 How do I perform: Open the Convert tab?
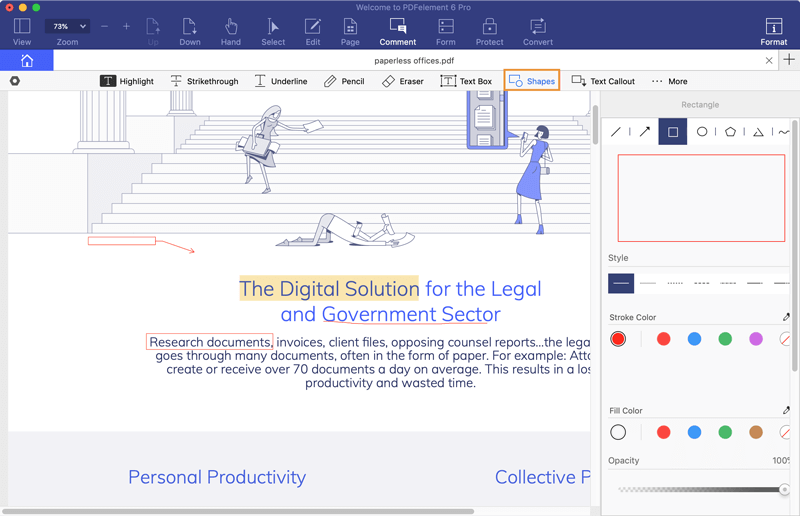pos(537,31)
